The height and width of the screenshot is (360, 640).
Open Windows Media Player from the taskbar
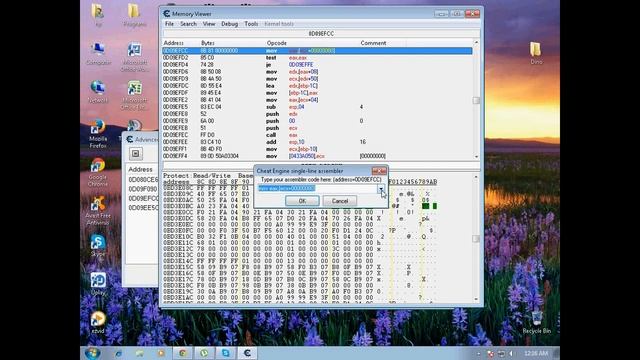click(x=161, y=353)
